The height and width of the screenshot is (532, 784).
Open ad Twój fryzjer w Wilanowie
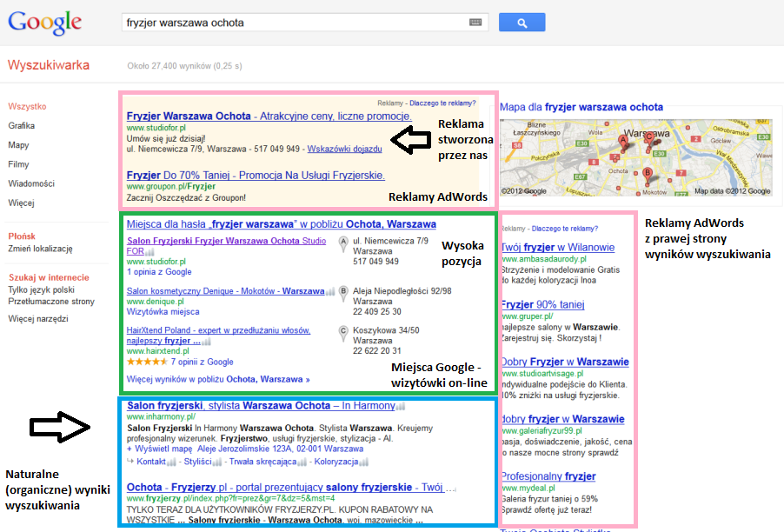[x=558, y=248]
